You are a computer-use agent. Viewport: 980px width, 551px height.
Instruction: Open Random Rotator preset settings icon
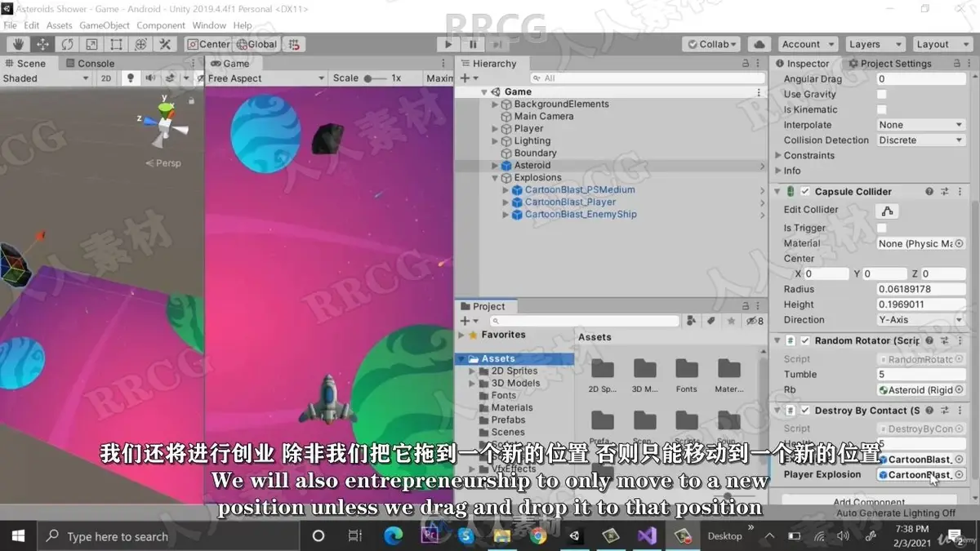tap(944, 340)
